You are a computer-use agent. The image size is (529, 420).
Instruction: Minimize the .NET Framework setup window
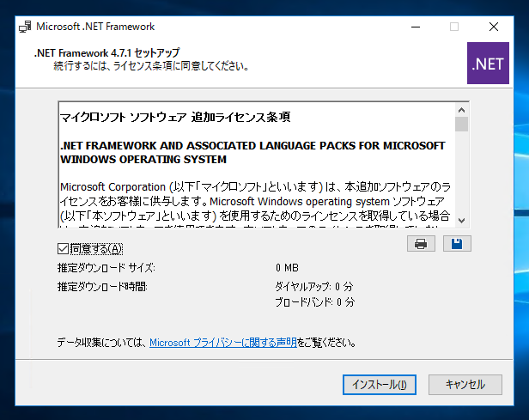(x=416, y=27)
